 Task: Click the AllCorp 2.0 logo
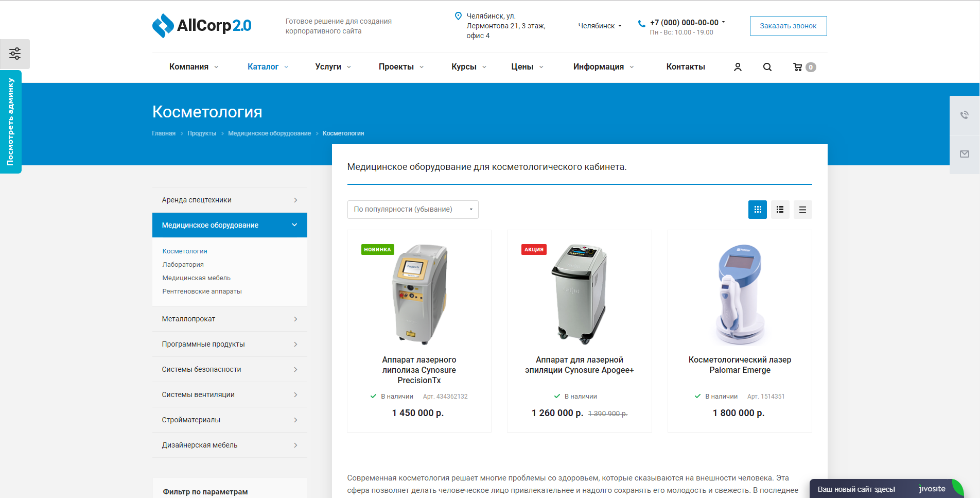(202, 25)
